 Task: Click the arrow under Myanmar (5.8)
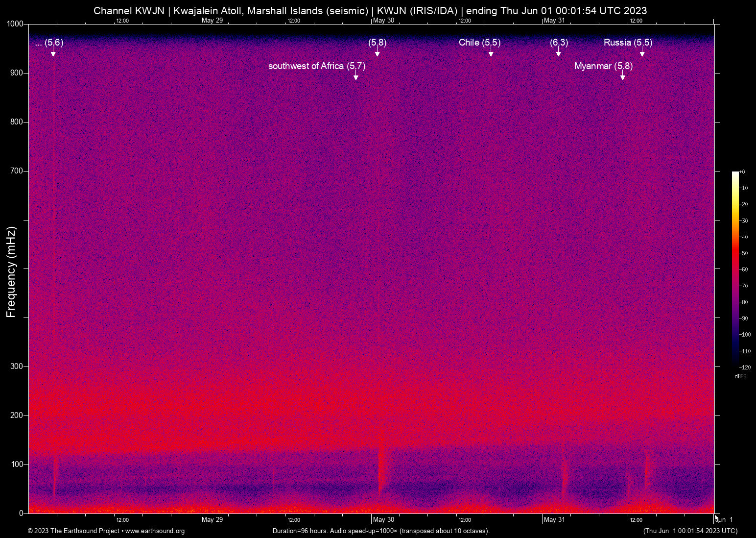click(622, 76)
